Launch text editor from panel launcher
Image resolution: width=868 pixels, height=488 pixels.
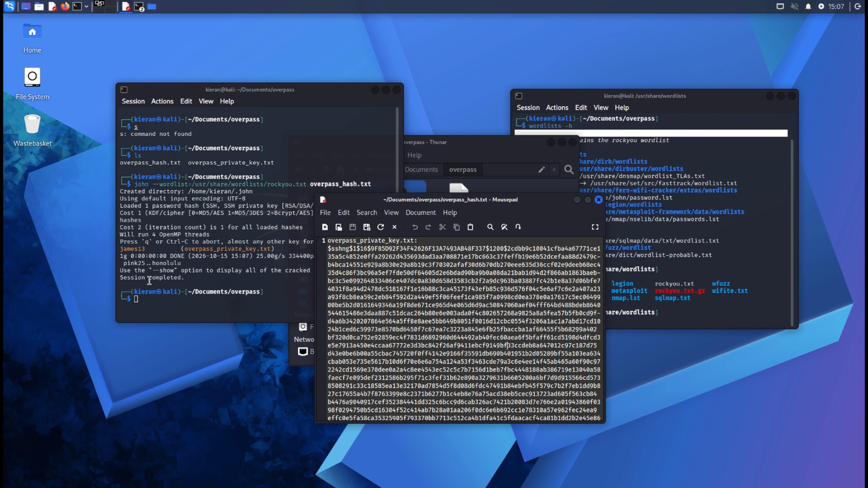click(x=52, y=6)
